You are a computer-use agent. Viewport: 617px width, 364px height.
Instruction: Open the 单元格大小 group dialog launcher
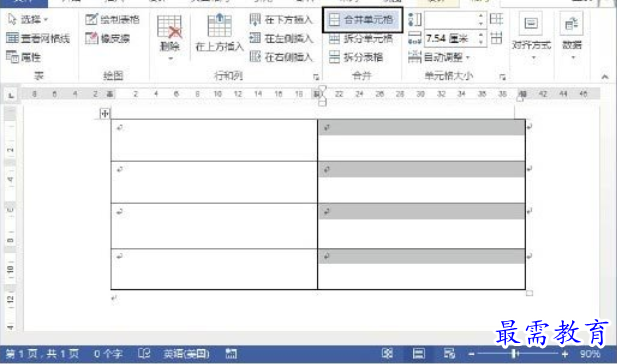502,77
